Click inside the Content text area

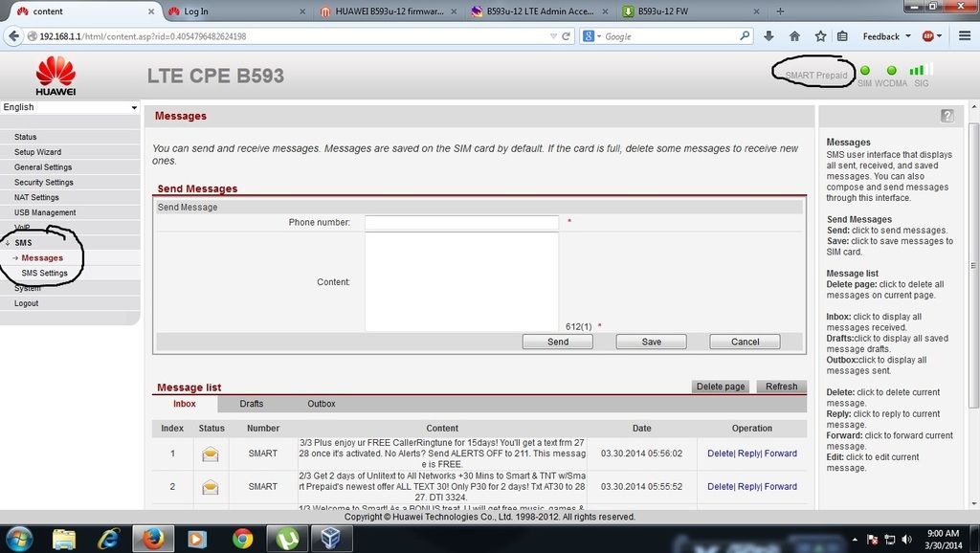(461, 282)
